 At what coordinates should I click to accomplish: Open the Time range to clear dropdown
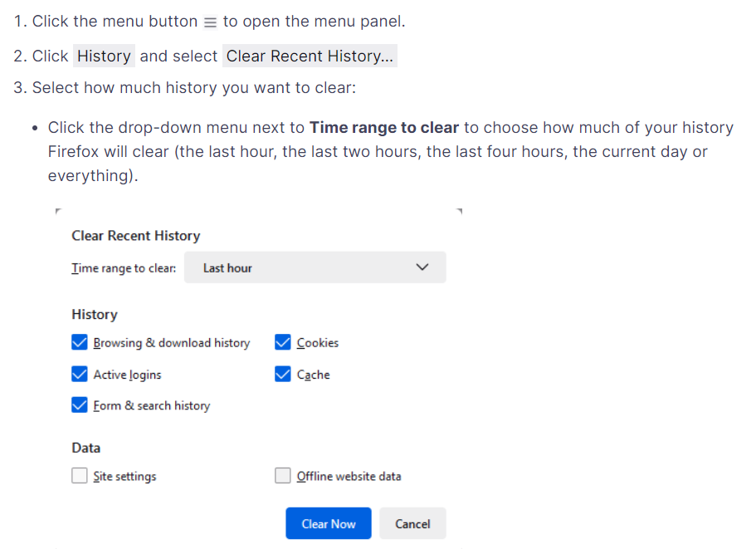315,267
